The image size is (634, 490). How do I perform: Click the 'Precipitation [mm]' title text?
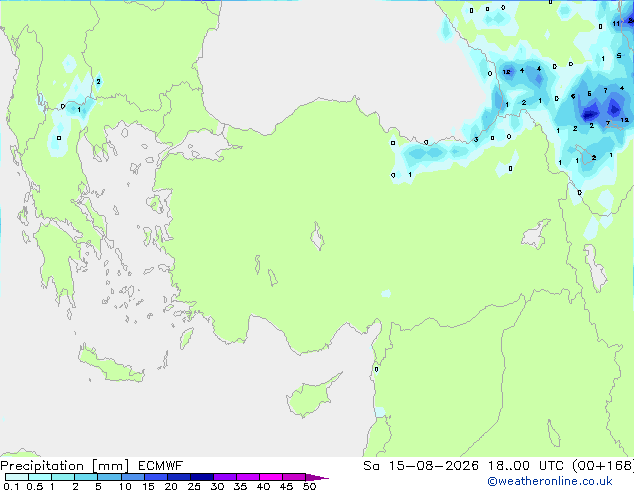click(65, 466)
